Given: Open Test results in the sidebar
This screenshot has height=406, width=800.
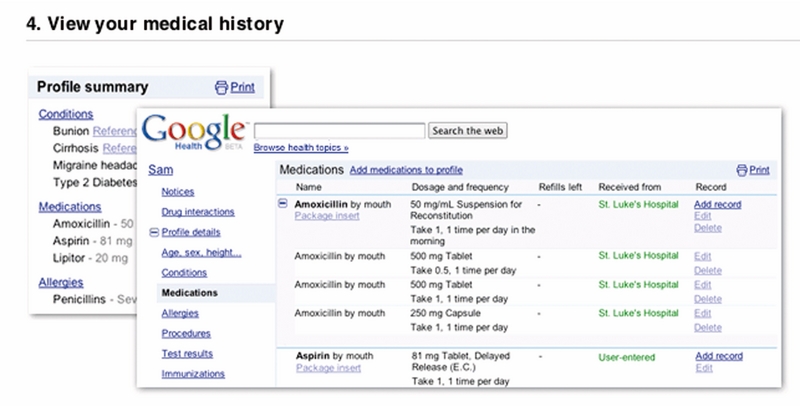Looking at the screenshot, I should pyautogui.click(x=187, y=353).
